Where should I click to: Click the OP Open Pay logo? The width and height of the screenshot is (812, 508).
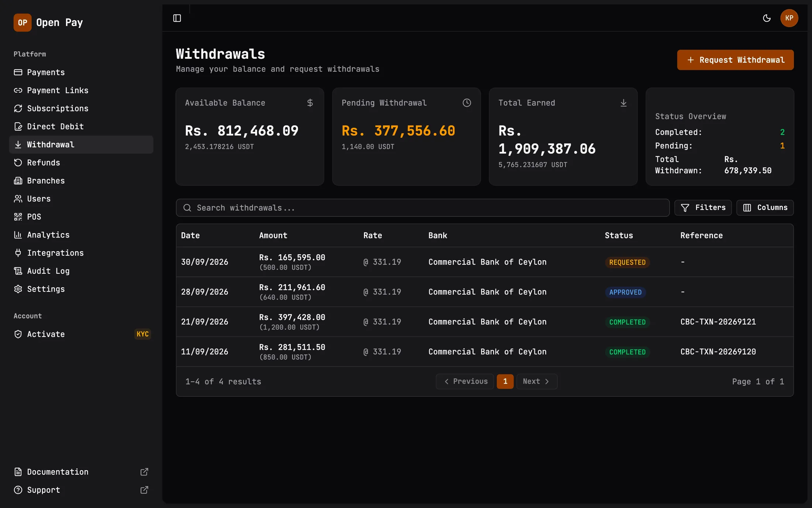(48, 23)
